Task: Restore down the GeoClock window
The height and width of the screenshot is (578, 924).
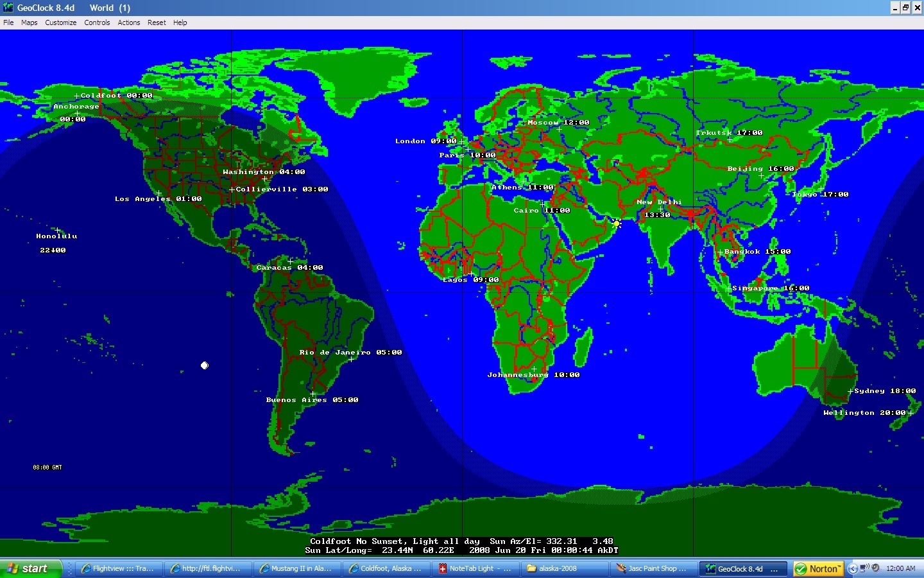Action: [x=905, y=8]
